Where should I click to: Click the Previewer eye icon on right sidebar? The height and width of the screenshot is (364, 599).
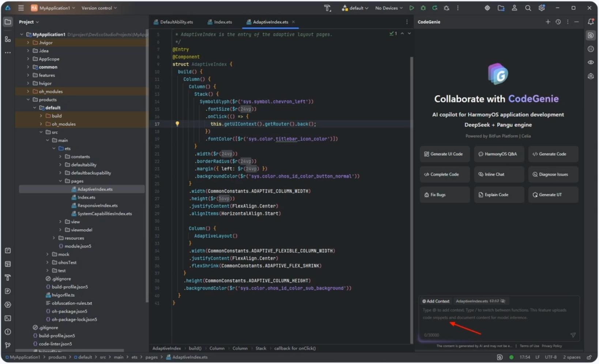(x=591, y=62)
